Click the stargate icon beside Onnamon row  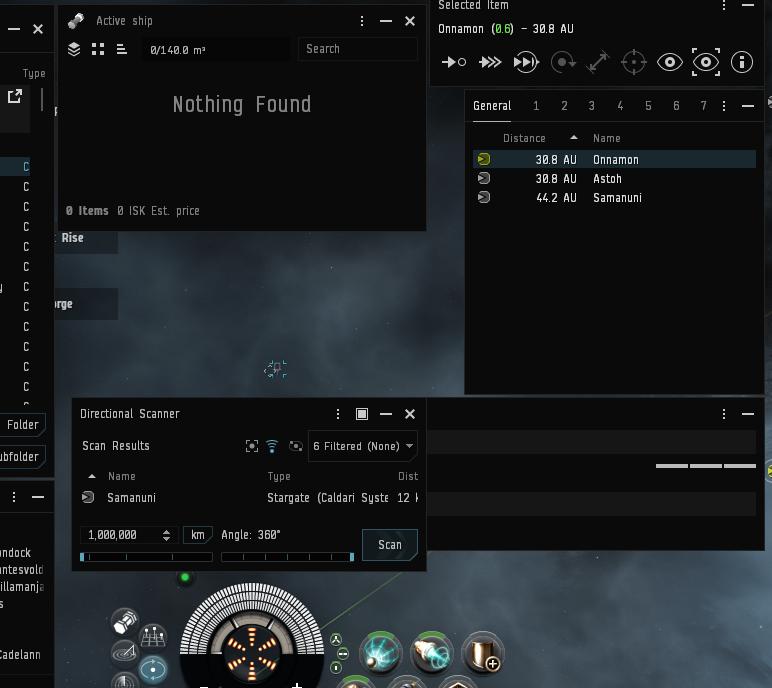pos(484,159)
